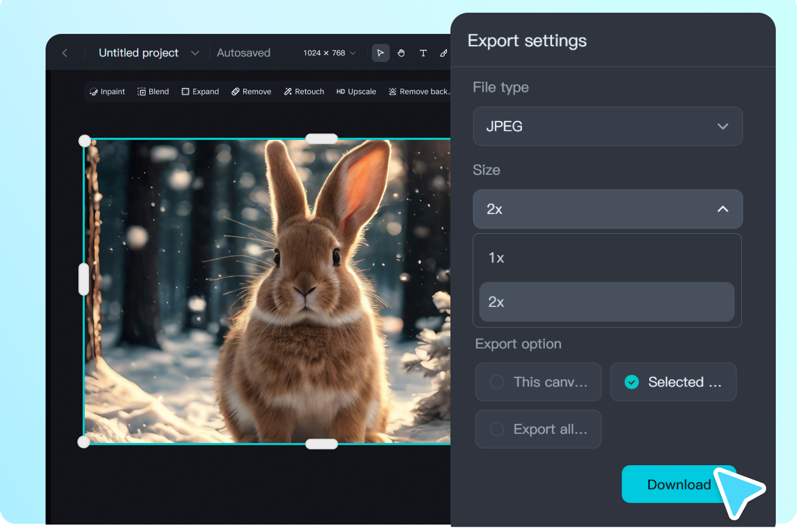Choose the Retouch tool
This screenshot has height=532, width=797.
(x=304, y=91)
